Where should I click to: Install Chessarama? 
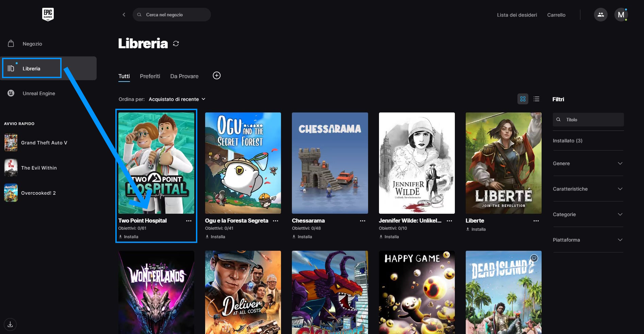tap(302, 237)
